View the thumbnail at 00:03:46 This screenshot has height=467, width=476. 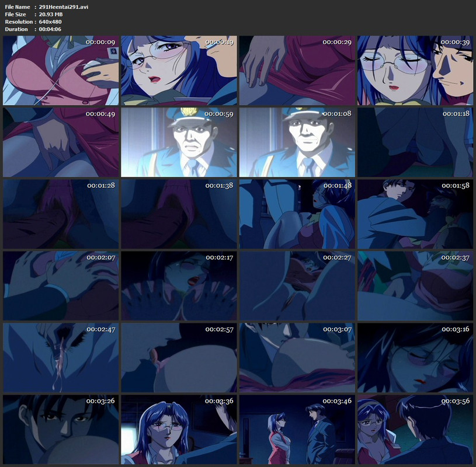(x=297, y=430)
